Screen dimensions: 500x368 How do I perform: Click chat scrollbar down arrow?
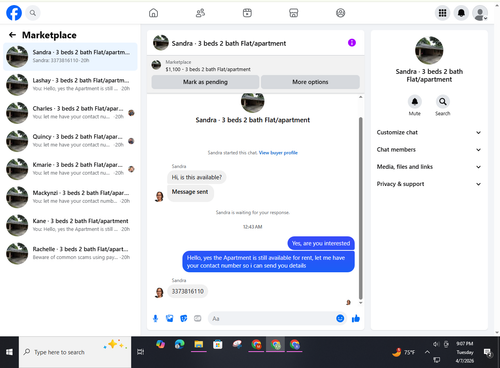pos(360,303)
